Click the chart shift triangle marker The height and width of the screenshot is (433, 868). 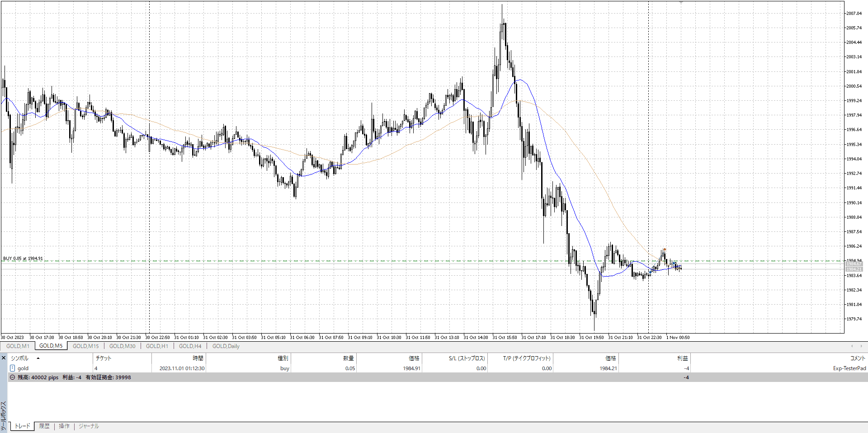pyautogui.click(x=681, y=3)
